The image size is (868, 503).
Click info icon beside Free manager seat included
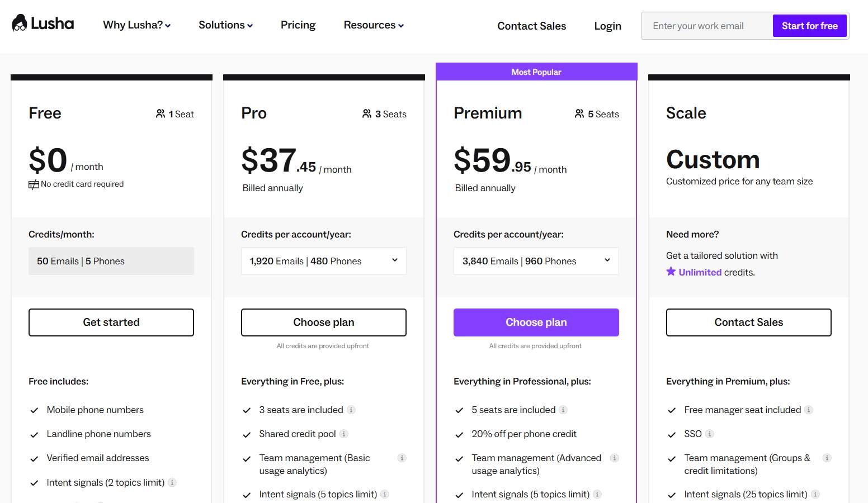(x=809, y=410)
